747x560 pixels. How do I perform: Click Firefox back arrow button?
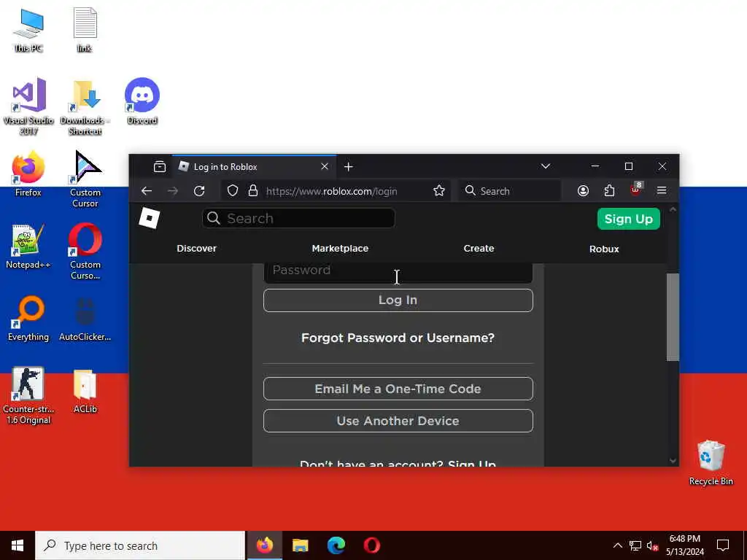146,191
